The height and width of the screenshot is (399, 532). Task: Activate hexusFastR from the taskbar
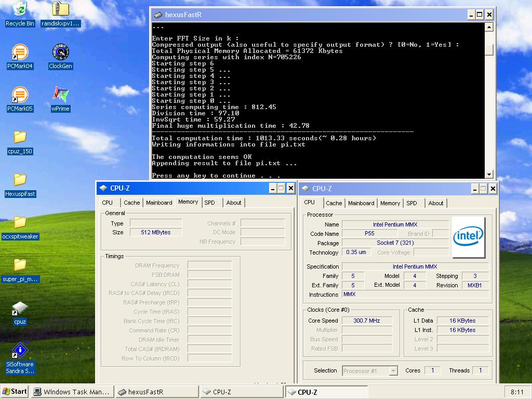click(x=157, y=392)
